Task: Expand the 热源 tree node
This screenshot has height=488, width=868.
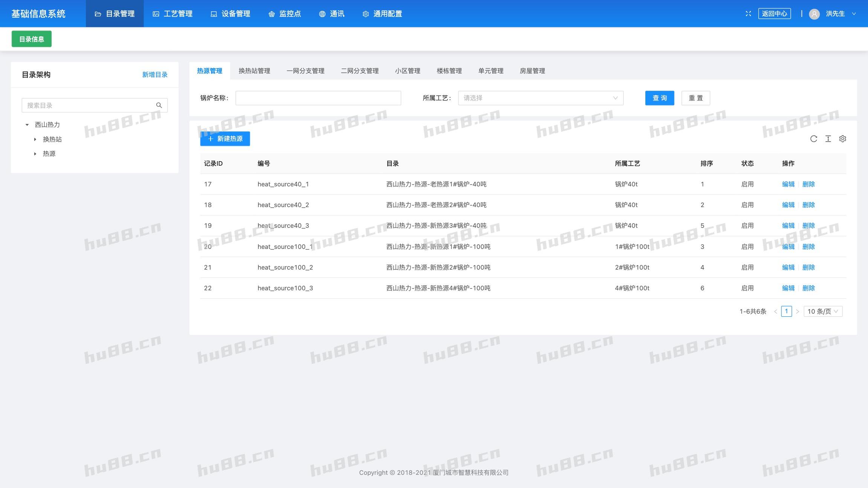Action: click(35, 154)
